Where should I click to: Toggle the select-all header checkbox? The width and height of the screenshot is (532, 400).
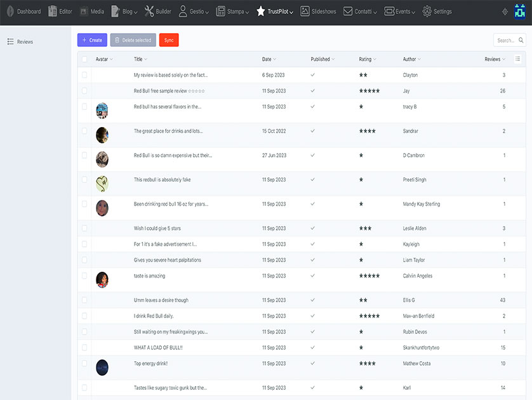tap(84, 59)
